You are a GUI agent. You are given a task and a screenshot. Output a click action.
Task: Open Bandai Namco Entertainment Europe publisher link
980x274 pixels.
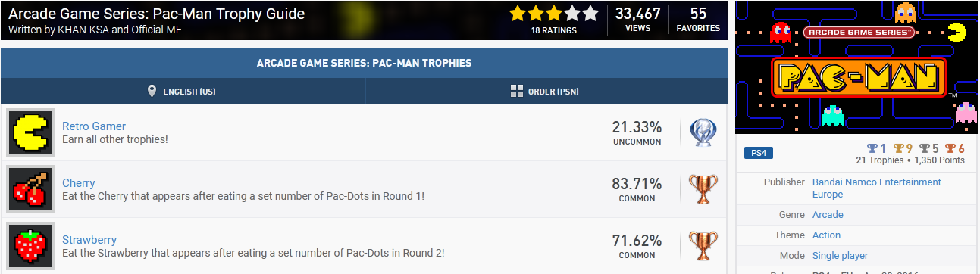[877, 188]
